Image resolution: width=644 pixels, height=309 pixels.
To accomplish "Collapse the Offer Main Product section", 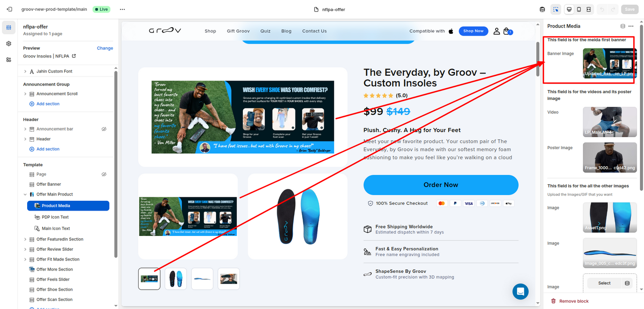I will pyautogui.click(x=25, y=195).
